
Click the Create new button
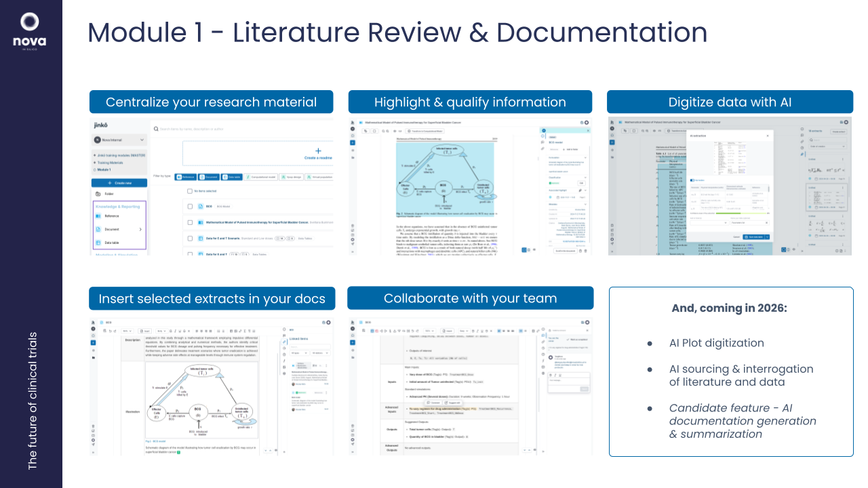(119, 182)
